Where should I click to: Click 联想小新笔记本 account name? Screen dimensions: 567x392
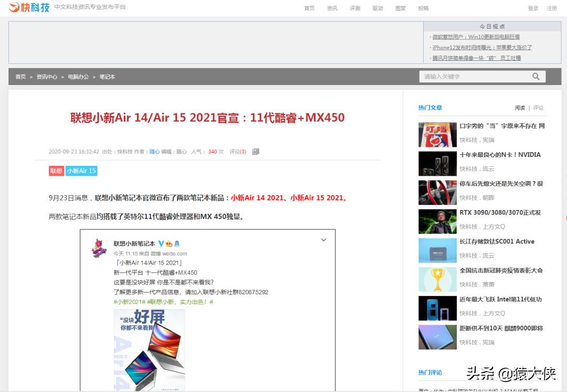click(134, 243)
